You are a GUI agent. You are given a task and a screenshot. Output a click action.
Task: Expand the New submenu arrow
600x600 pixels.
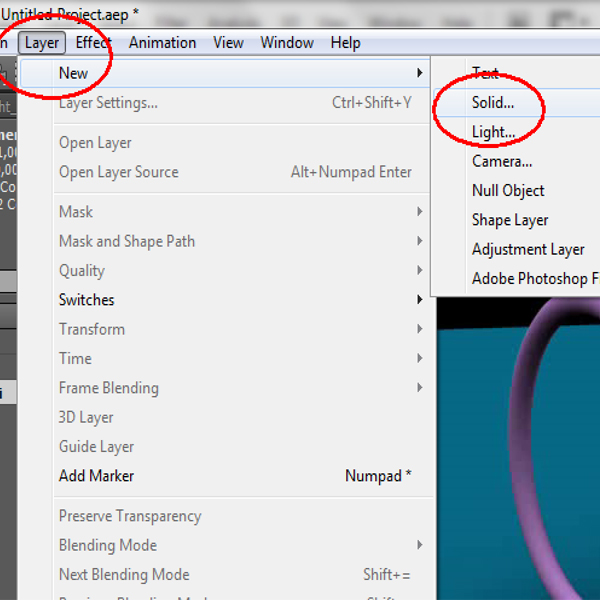coord(419,73)
